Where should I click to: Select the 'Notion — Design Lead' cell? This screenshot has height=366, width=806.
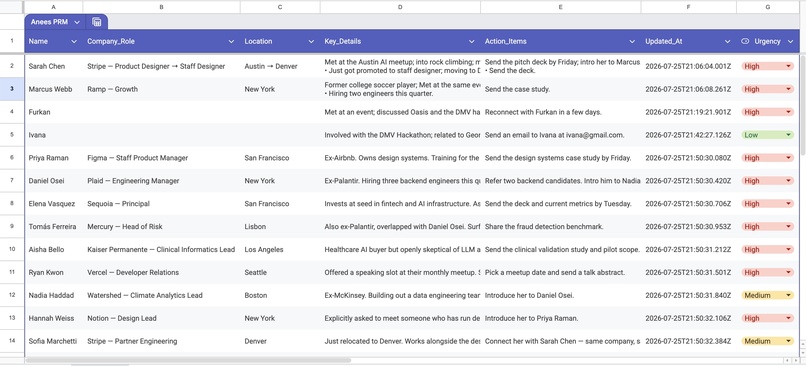[161, 318]
